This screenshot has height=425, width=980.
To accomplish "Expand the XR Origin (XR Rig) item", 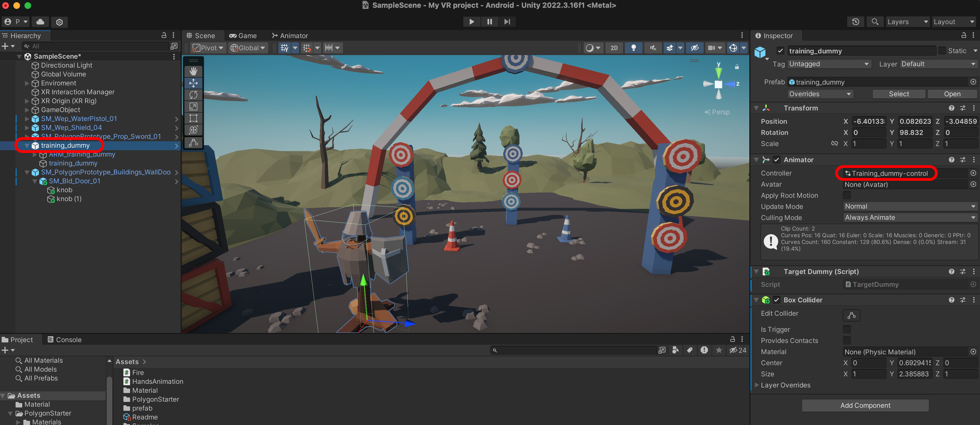I will (x=27, y=101).
